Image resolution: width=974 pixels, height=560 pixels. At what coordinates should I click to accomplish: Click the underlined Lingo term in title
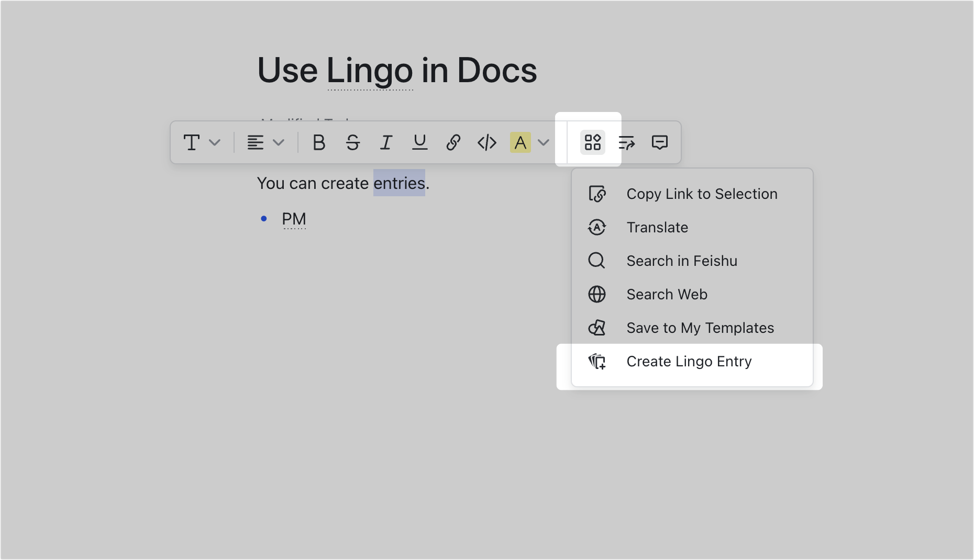[370, 71]
